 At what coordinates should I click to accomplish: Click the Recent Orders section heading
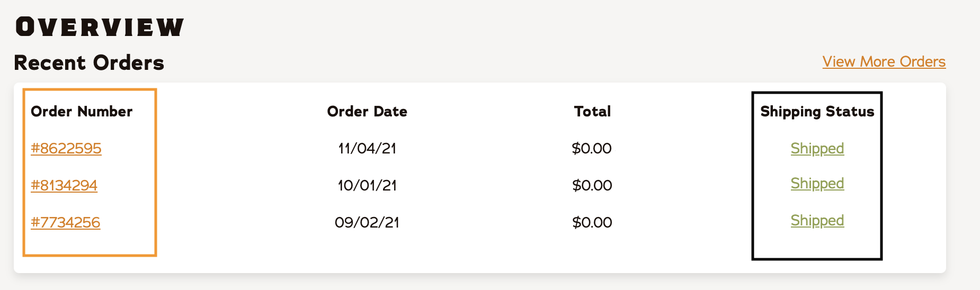pos(89,62)
